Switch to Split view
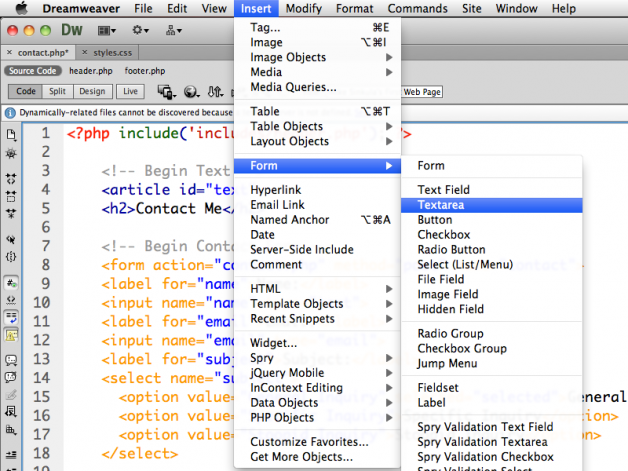The width and height of the screenshot is (628, 471). (57, 92)
